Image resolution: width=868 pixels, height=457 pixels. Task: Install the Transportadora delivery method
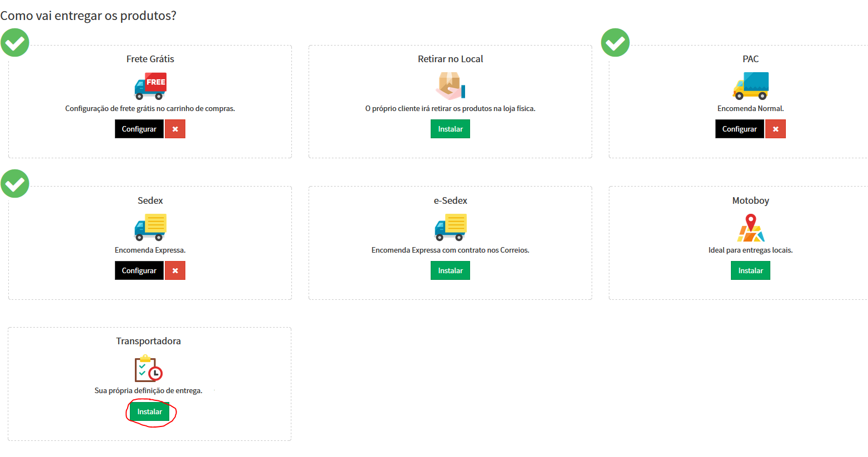(x=150, y=411)
